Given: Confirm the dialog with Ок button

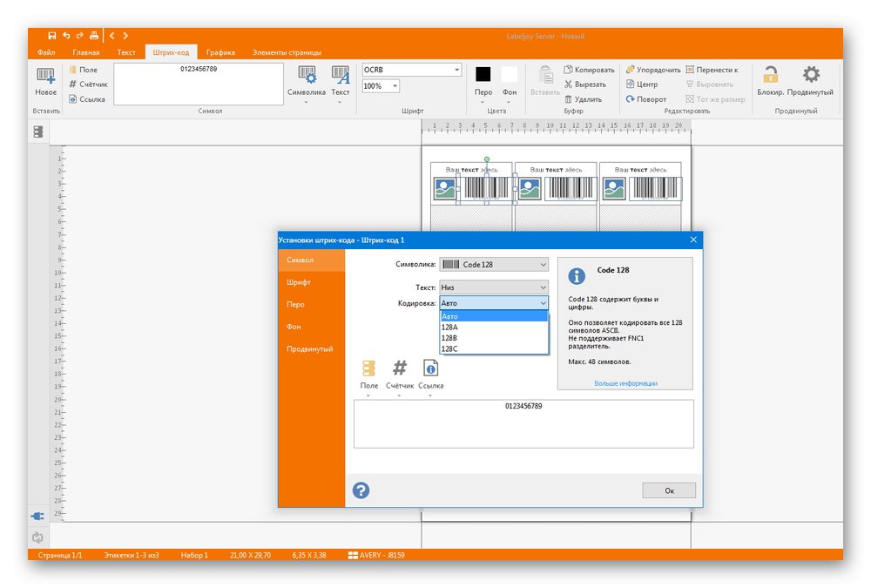Looking at the screenshot, I should (x=669, y=490).
